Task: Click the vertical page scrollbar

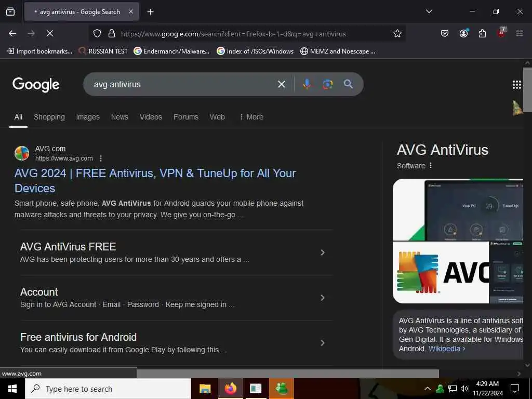Action: tap(527, 90)
